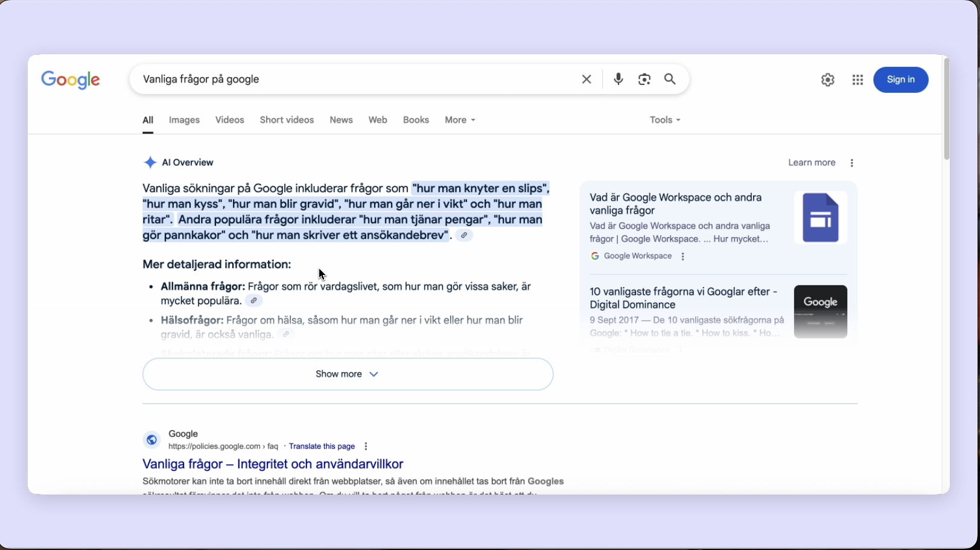
Task: Click Translate this page
Action: 322,446
